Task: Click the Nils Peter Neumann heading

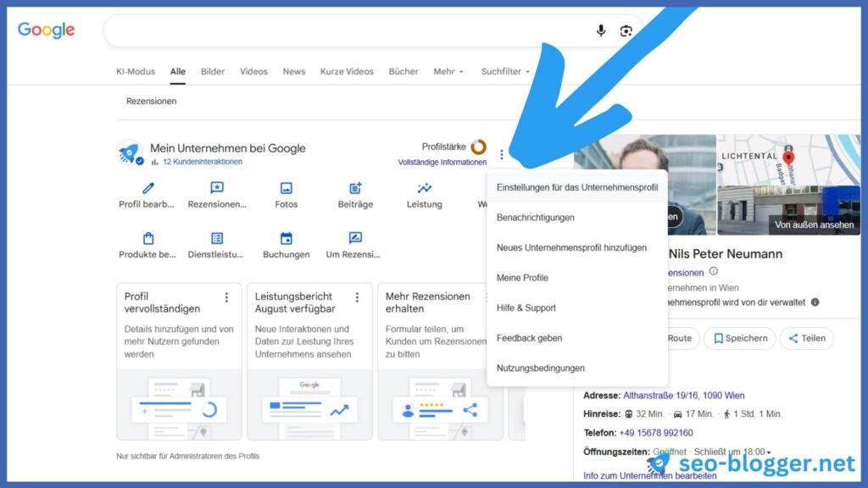Action: (x=726, y=254)
